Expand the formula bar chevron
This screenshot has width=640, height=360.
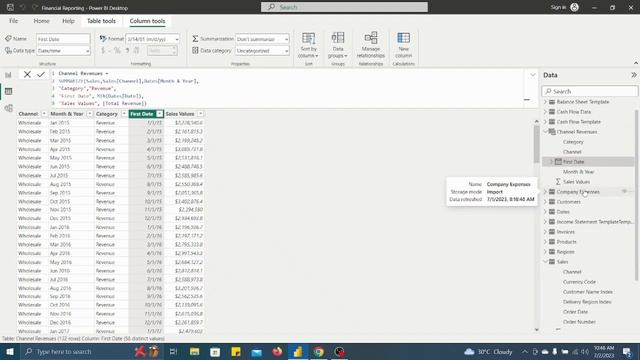tap(533, 75)
